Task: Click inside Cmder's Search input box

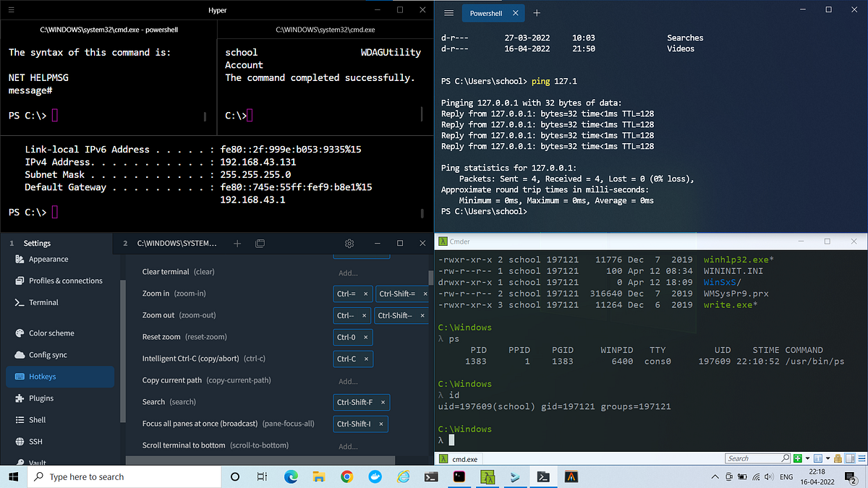Action: click(752, 458)
